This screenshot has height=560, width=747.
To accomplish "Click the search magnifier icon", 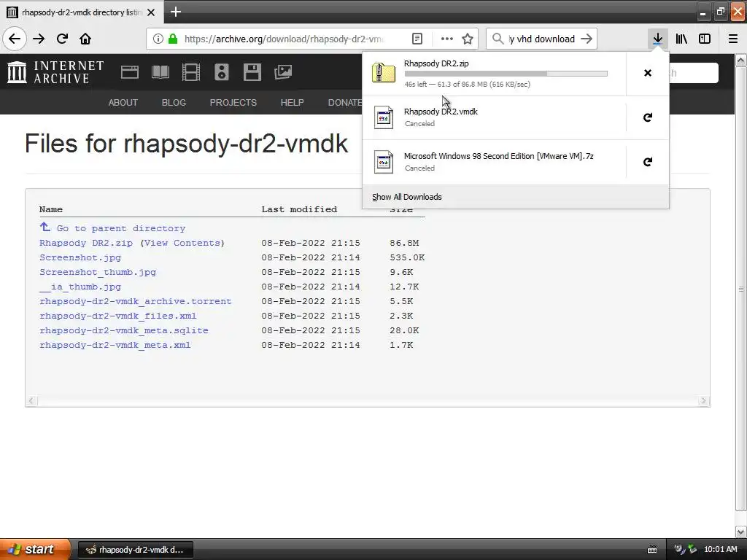I will click(498, 39).
